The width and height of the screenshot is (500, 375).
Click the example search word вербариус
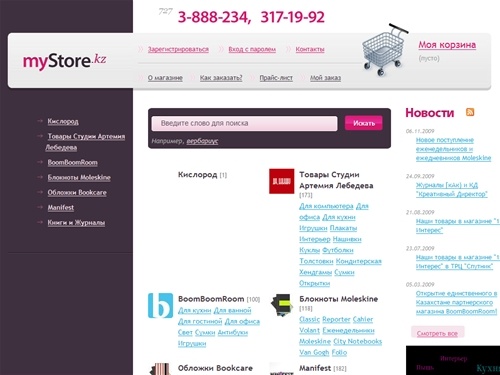(202, 141)
